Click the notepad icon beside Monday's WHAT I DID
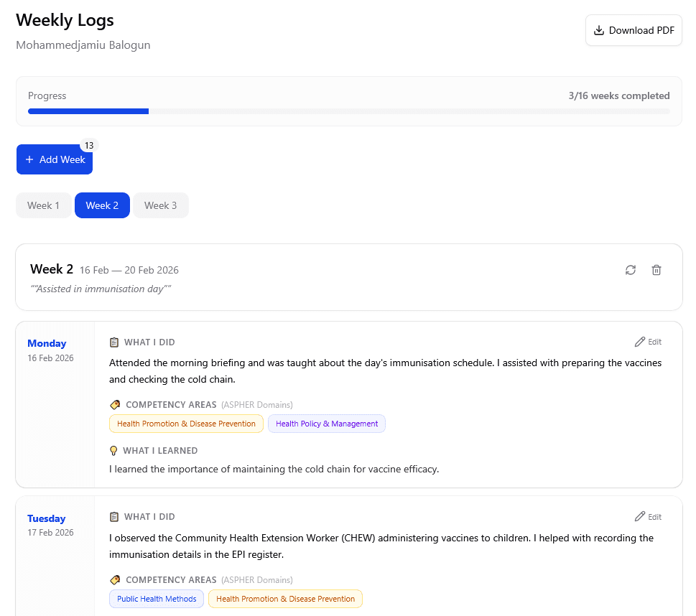Image resolution: width=696 pixels, height=616 pixels. [113, 342]
